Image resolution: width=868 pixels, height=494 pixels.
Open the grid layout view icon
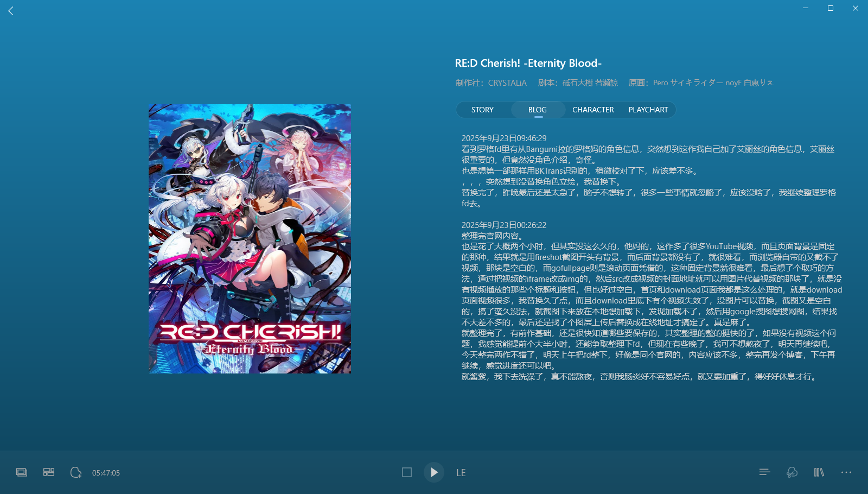[x=49, y=472]
